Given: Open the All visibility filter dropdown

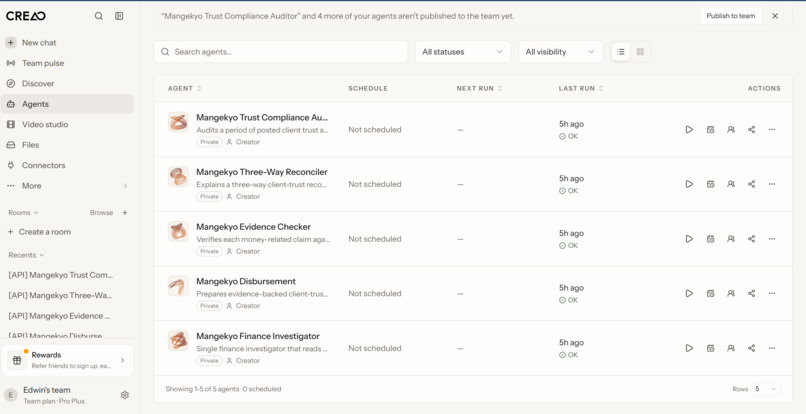Looking at the screenshot, I should point(560,52).
